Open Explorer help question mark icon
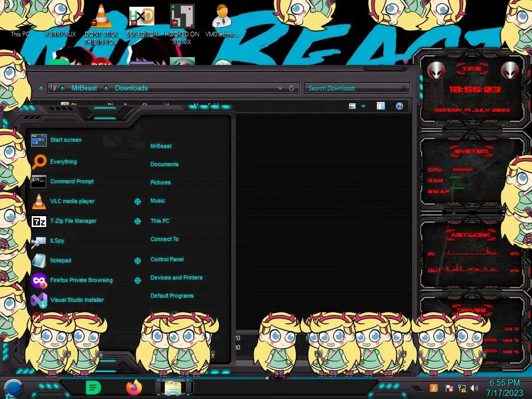The width and height of the screenshot is (532, 399). click(x=400, y=106)
